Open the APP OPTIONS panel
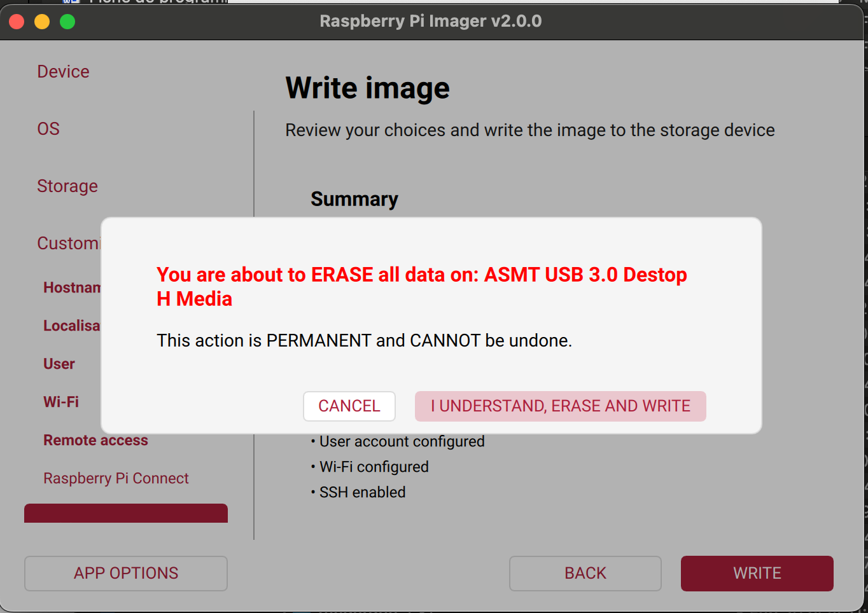The width and height of the screenshot is (868, 613). (x=125, y=573)
